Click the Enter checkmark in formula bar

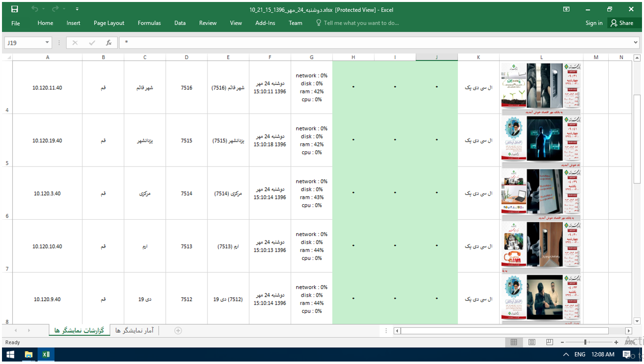[92, 43]
